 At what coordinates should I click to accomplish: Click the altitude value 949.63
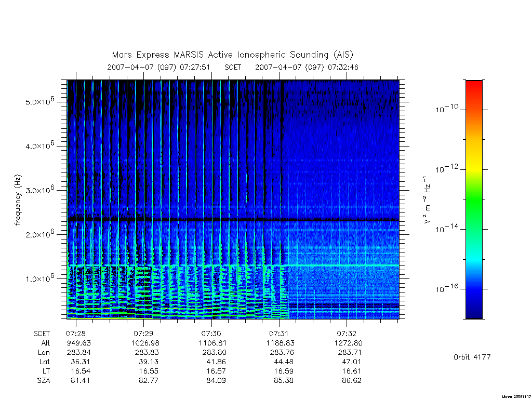(79, 343)
